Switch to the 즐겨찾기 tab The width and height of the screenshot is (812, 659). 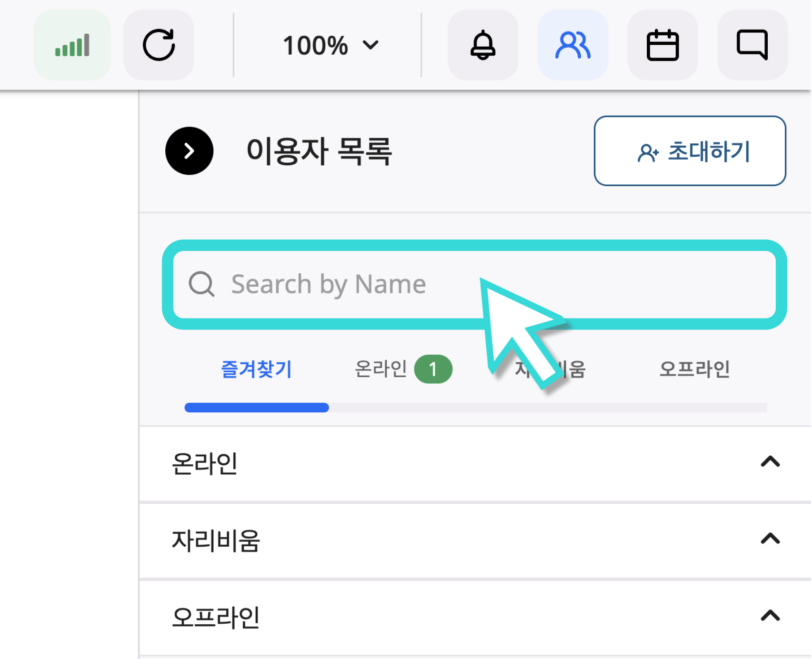(x=256, y=369)
